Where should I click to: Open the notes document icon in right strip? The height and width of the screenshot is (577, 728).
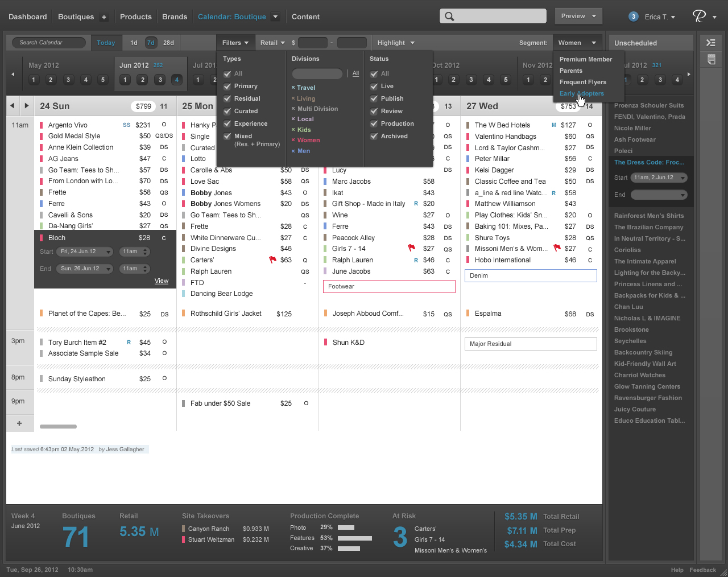[x=711, y=59]
